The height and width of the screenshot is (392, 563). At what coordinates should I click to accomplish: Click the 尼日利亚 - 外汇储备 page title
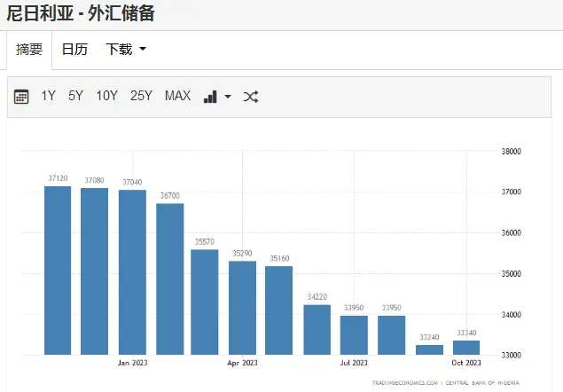pyautogui.click(x=81, y=13)
